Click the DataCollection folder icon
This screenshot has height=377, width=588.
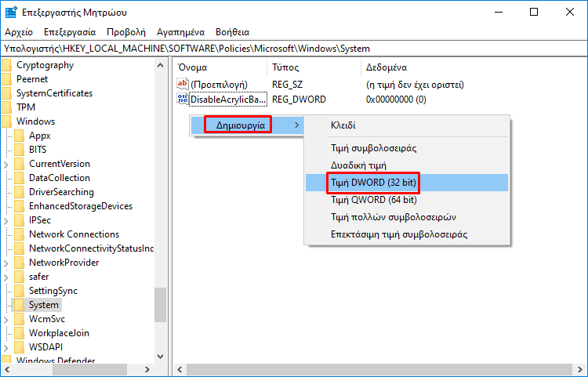[x=19, y=178]
